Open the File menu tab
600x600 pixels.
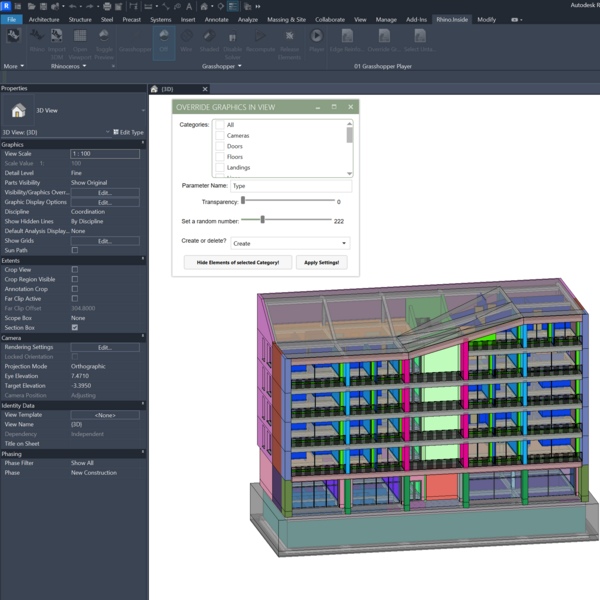click(x=11, y=20)
